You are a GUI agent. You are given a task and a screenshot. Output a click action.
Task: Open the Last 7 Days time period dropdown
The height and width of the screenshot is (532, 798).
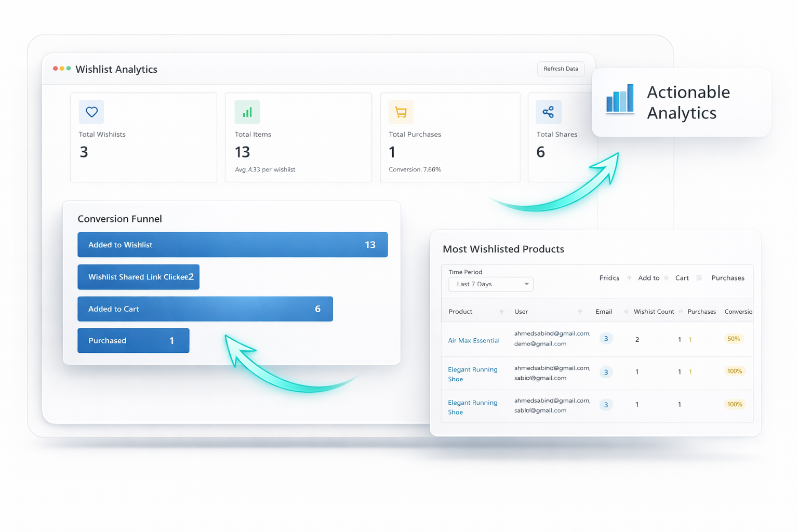coord(490,284)
